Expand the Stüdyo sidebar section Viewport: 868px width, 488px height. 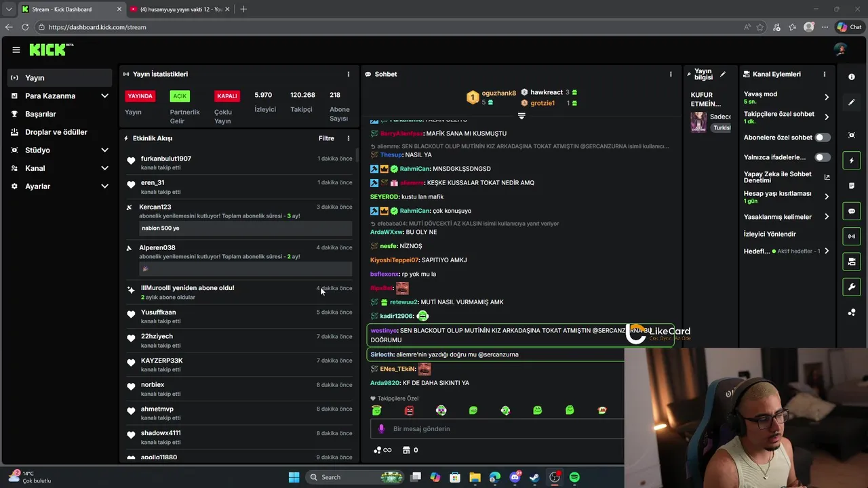(x=60, y=150)
